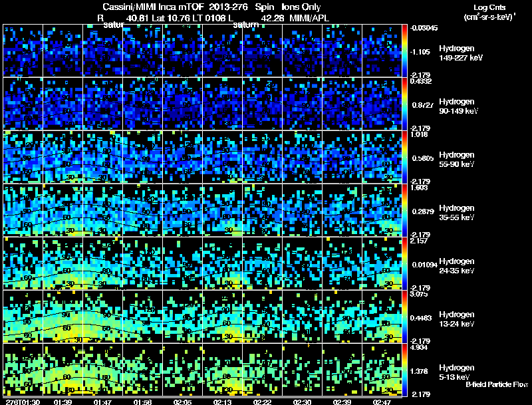Click the 3.075 colorbar value
The height and width of the screenshot is (405, 532).
419,294
